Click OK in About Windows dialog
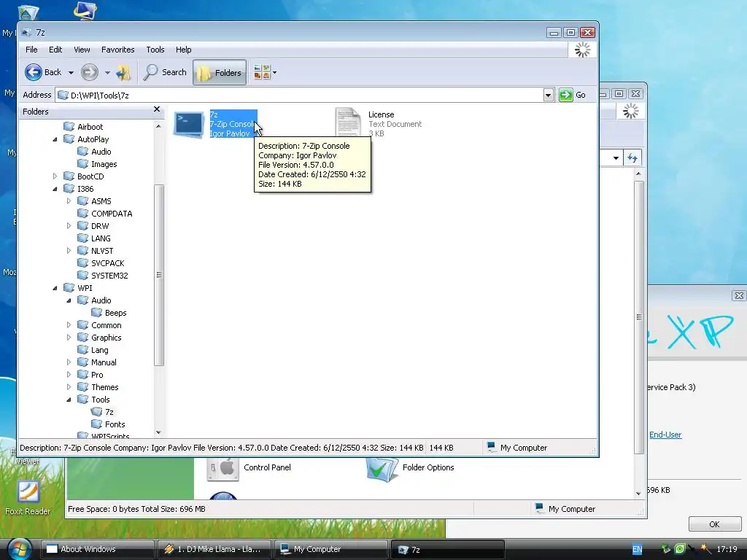This screenshot has height=560, width=747. pyautogui.click(x=714, y=524)
